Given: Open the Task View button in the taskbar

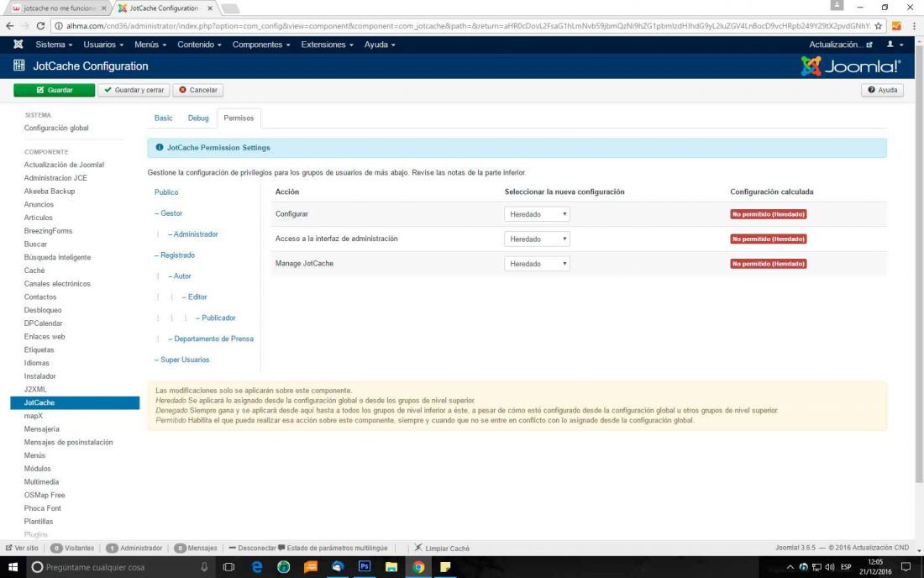Looking at the screenshot, I should tap(228, 567).
